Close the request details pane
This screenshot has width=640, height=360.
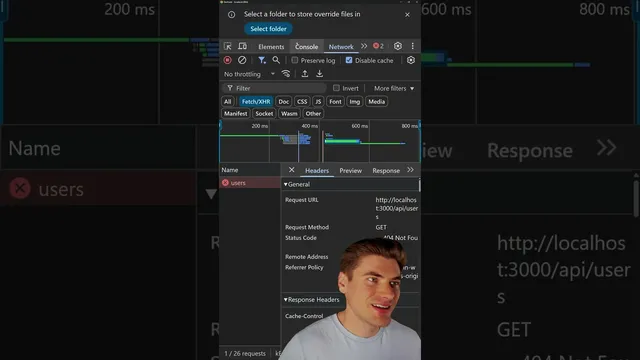coord(291,170)
